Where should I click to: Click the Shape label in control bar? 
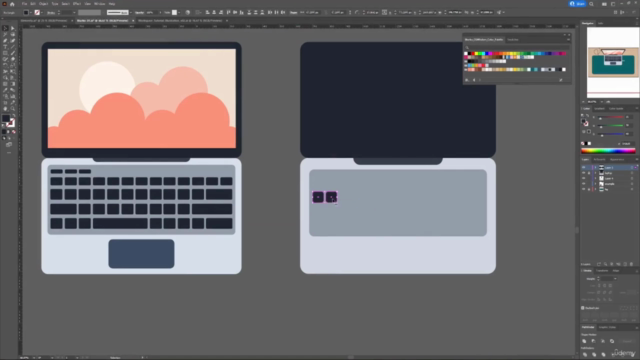pos(293,13)
